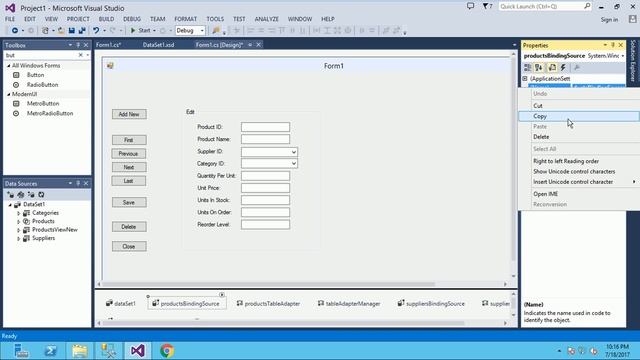Click the Previous button on form

click(129, 154)
